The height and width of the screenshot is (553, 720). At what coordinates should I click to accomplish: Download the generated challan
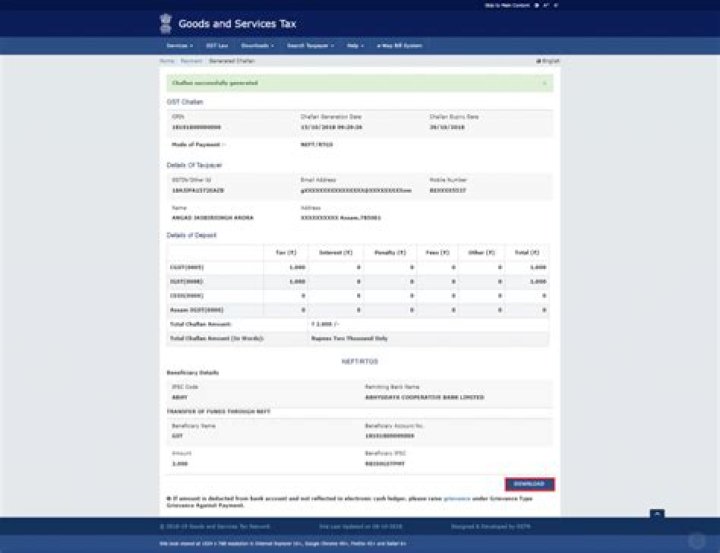pos(528,484)
